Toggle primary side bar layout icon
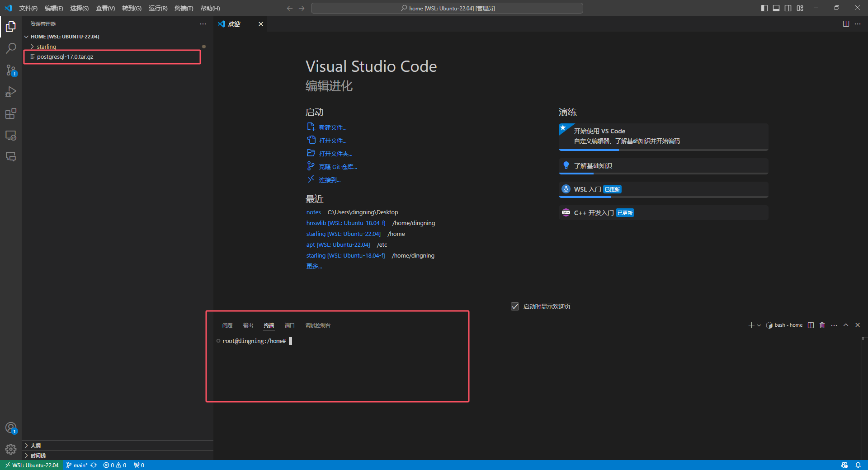The height and width of the screenshot is (470, 868). (x=764, y=8)
